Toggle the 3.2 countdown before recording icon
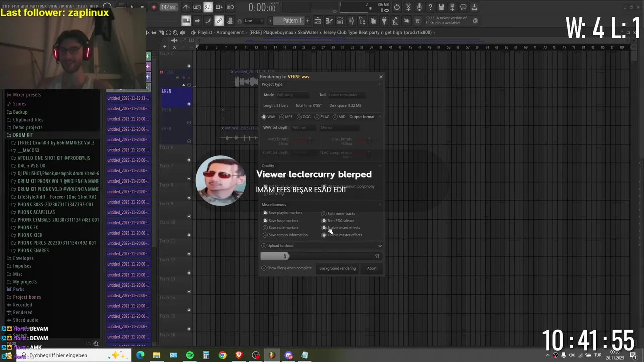This screenshot has height=362, width=644. tap(208, 7)
